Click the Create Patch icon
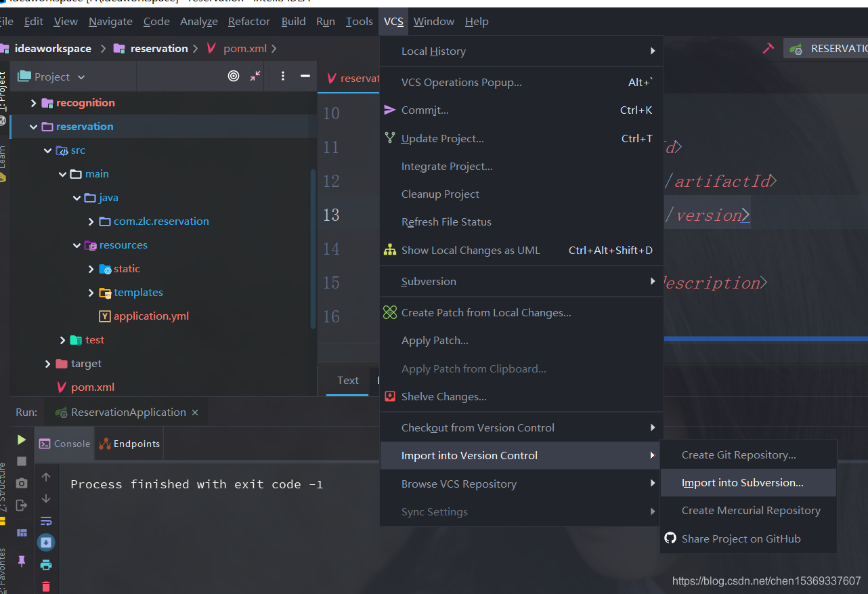This screenshot has height=594, width=868. [x=390, y=312]
